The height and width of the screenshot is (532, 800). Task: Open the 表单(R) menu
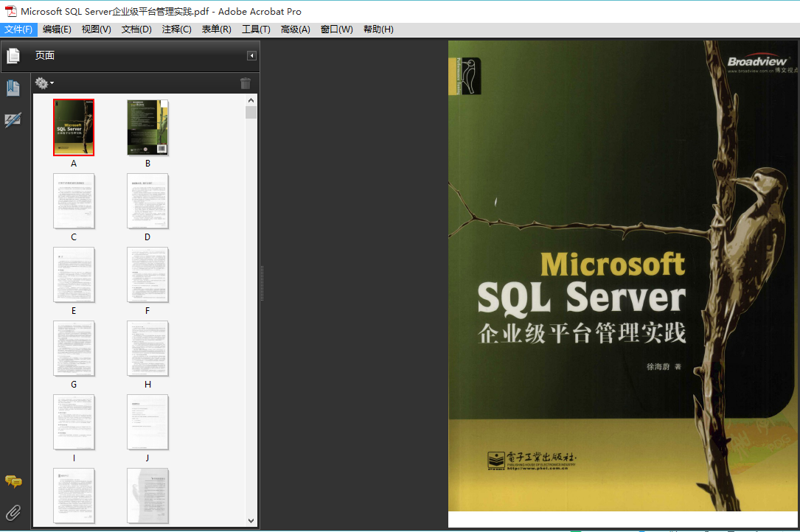(216, 29)
